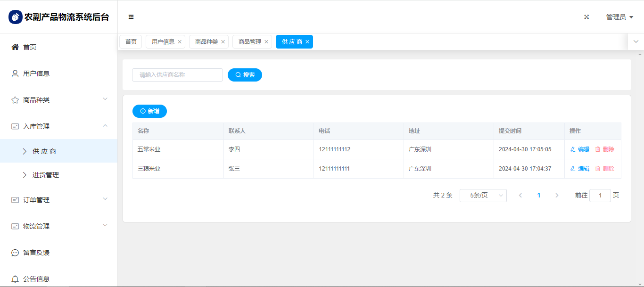Viewport: 644px width, 287px height.
Task: Click the home icon for 首页
Action: tap(15, 47)
